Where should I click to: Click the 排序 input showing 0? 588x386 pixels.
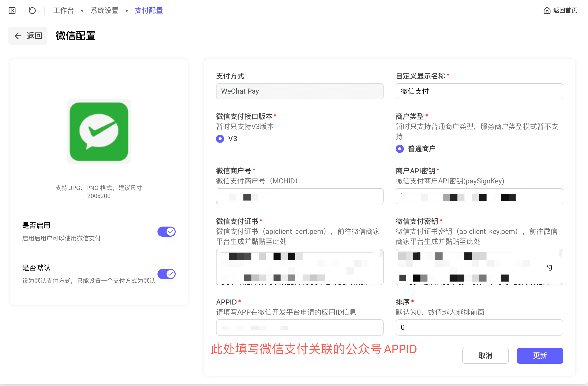click(x=479, y=327)
